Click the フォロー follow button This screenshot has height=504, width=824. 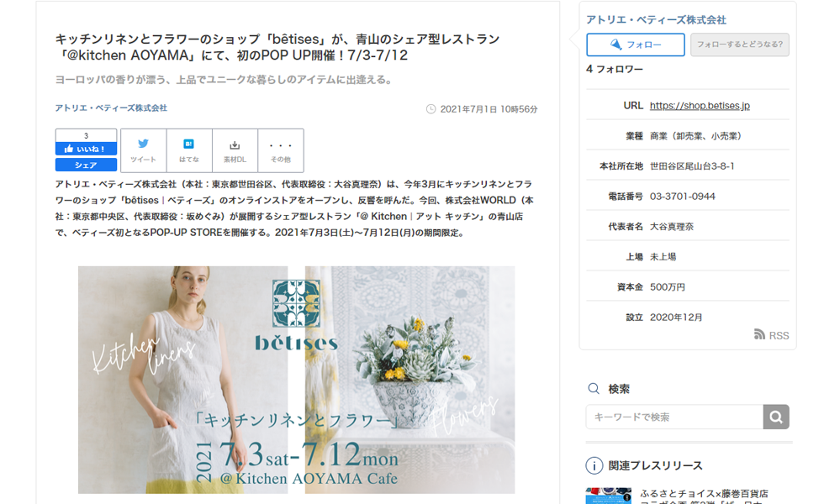click(636, 45)
